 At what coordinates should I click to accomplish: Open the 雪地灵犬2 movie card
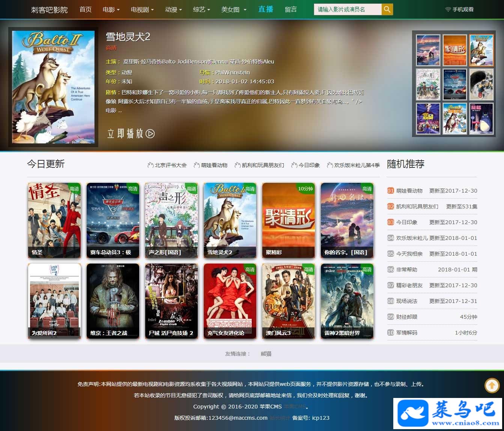click(x=230, y=220)
